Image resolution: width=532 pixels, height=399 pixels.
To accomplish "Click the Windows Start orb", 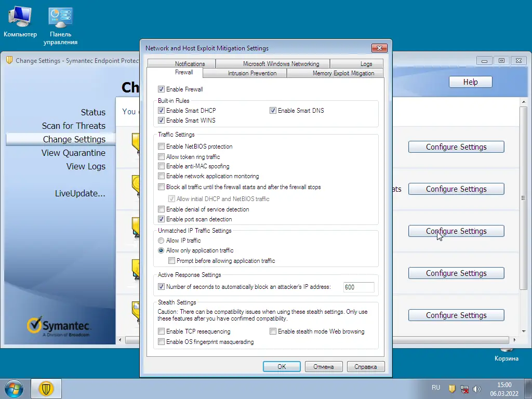I will click(14, 389).
